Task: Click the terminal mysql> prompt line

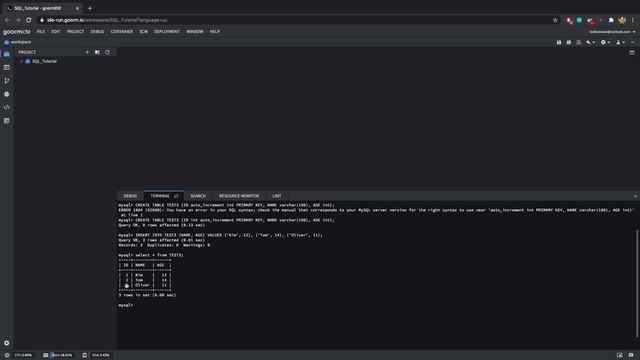Action: [x=126, y=305]
